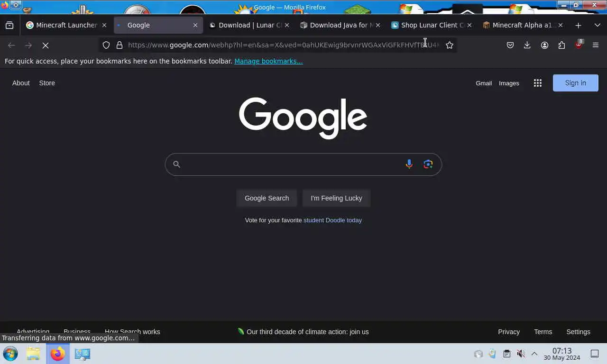
Task: Click the magnifier icon in search box
Action: tap(176, 164)
